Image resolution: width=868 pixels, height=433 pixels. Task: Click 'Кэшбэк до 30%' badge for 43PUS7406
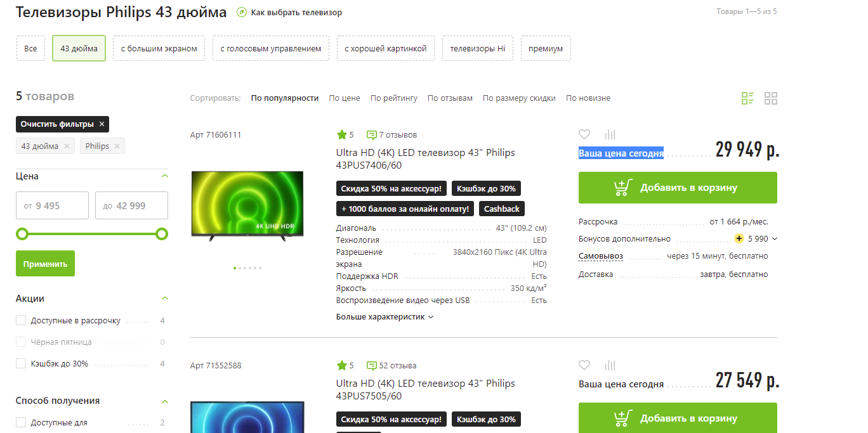pyautogui.click(x=486, y=189)
